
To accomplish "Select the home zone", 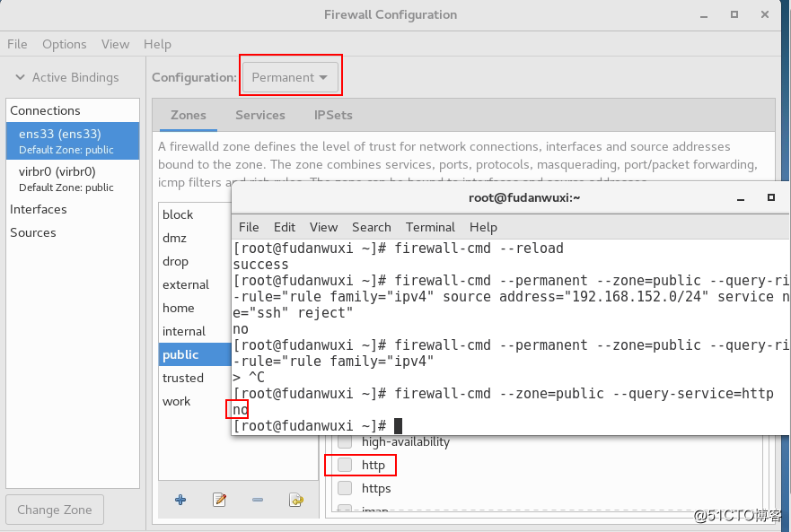I will 195,308.
